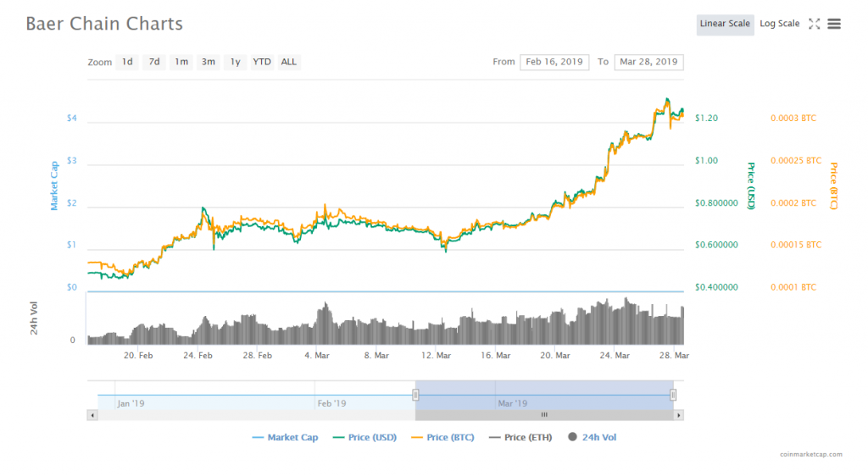Hide the Price (USD) series

pos(364,437)
